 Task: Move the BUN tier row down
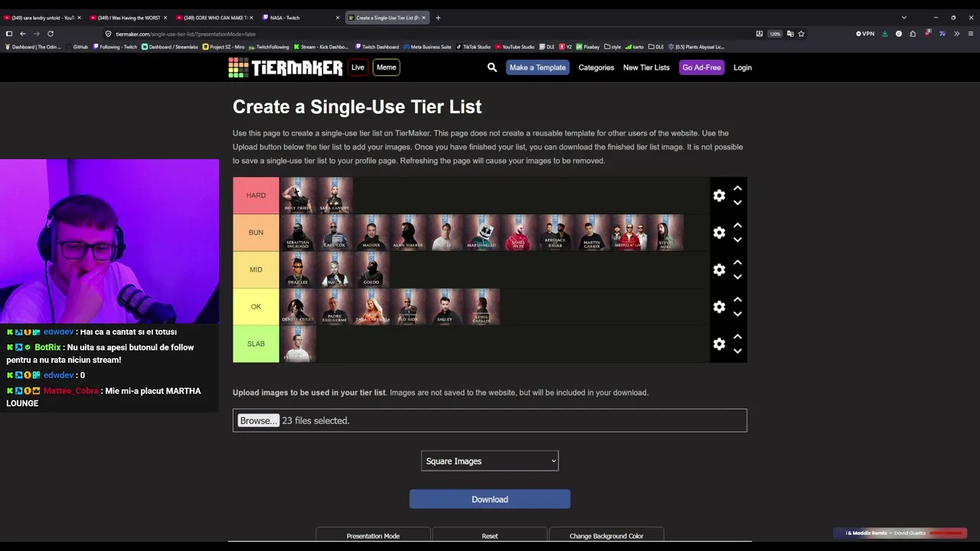point(737,240)
